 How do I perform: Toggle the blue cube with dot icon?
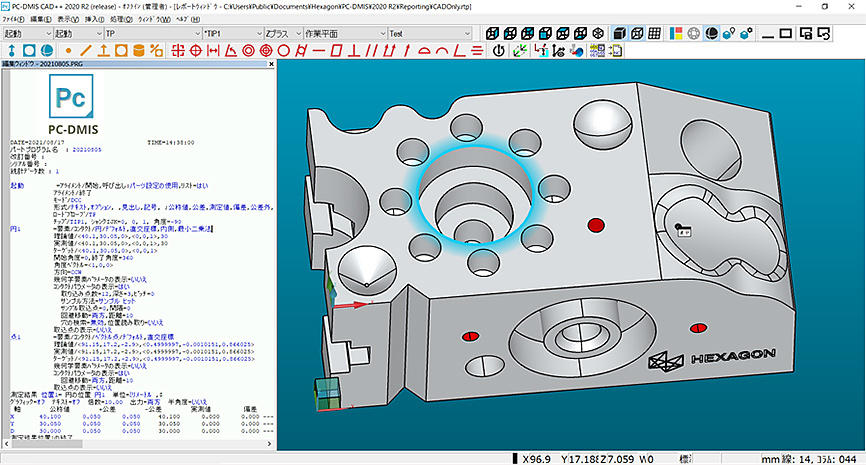tap(746, 34)
